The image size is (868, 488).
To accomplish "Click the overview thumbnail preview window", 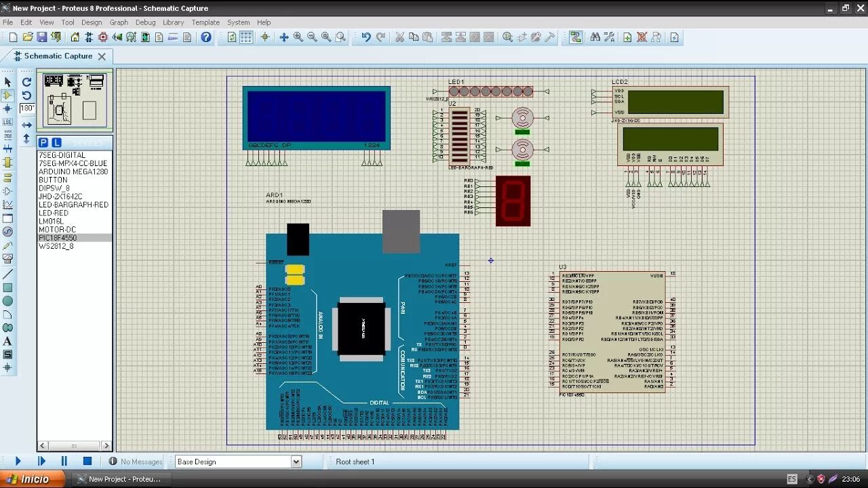I will click(x=75, y=100).
